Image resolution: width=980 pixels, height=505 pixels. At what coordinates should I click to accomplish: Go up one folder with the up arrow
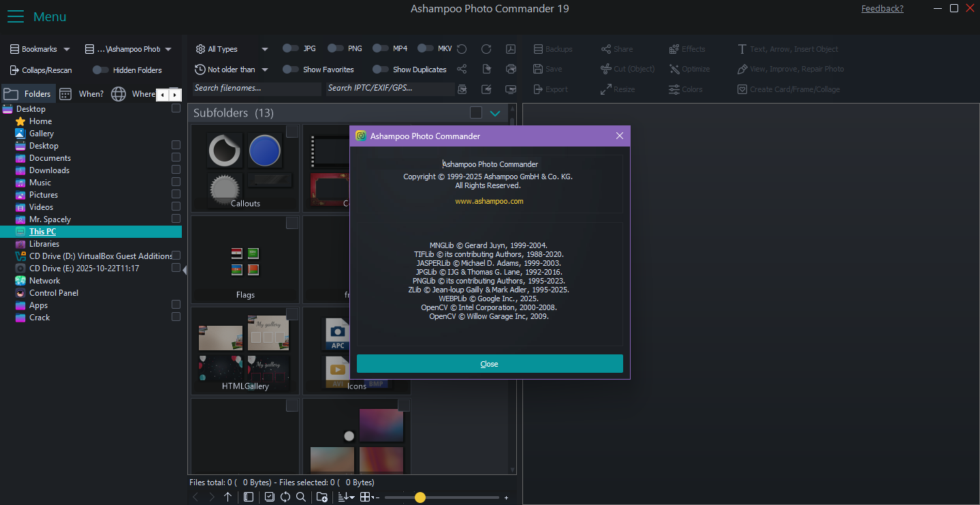pyautogui.click(x=227, y=498)
